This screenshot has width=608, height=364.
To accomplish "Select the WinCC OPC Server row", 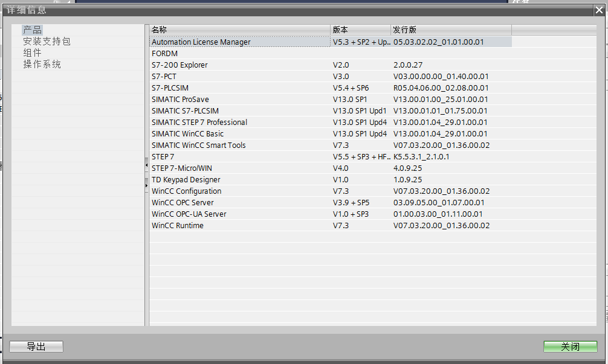I will click(331, 202).
